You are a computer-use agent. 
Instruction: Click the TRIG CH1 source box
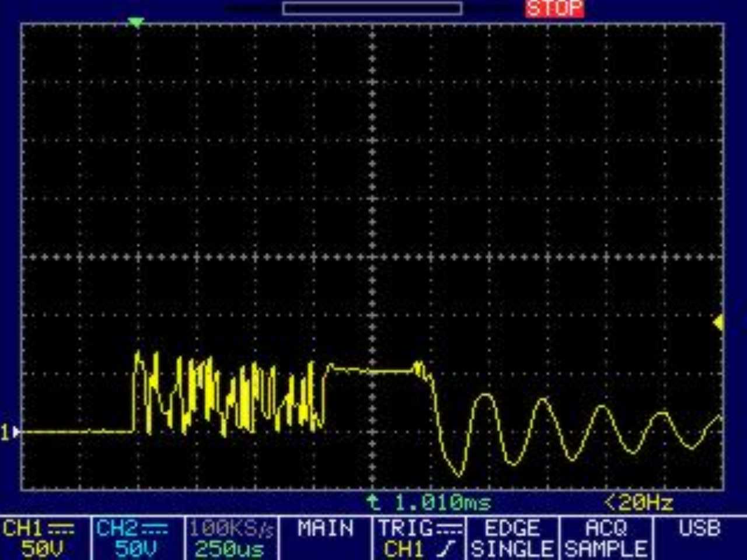[x=418, y=538]
